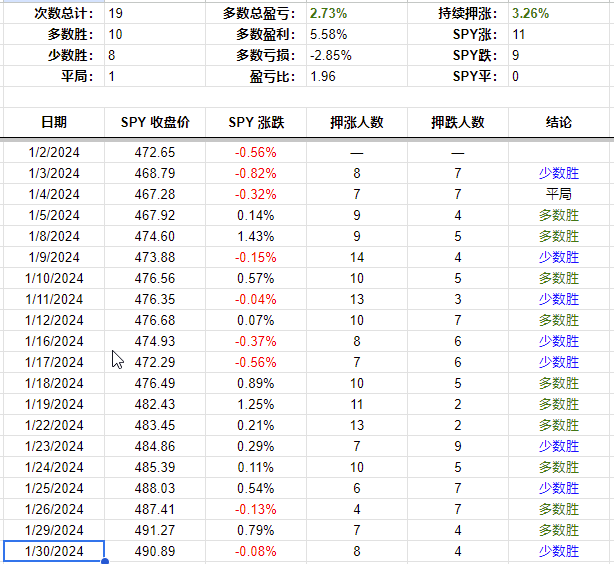This screenshot has height=564, width=614.
Task: Select the 持续押涨 value 3.26%
Action: coord(559,13)
